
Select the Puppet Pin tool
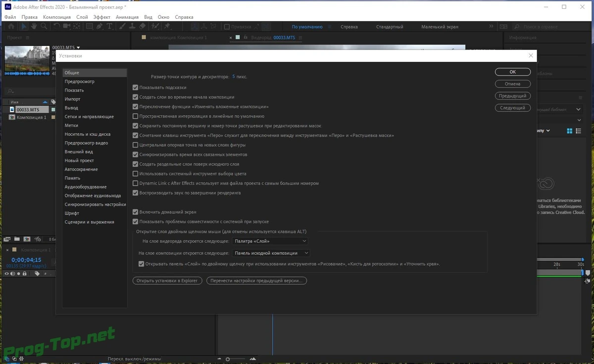[x=167, y=26]
